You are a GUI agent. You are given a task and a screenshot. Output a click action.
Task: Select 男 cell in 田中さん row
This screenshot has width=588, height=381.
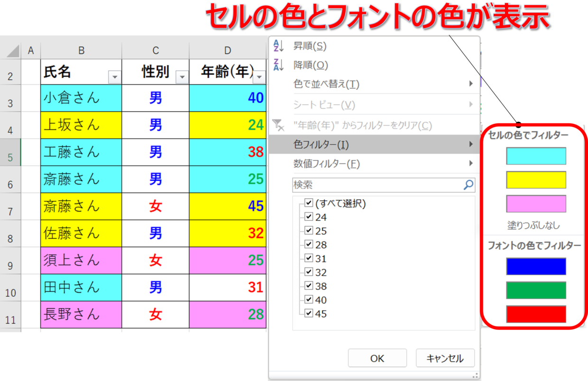[156, 288]
